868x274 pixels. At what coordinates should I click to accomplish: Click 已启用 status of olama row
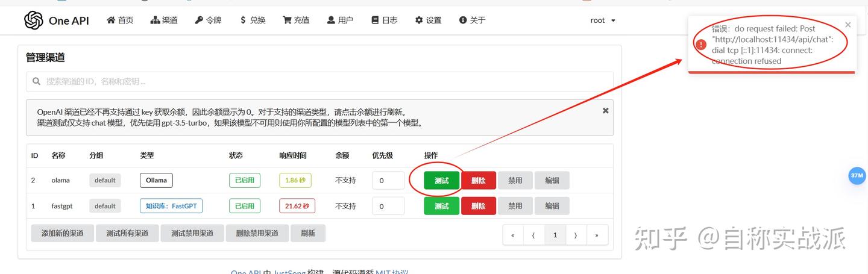click(245, 180)
